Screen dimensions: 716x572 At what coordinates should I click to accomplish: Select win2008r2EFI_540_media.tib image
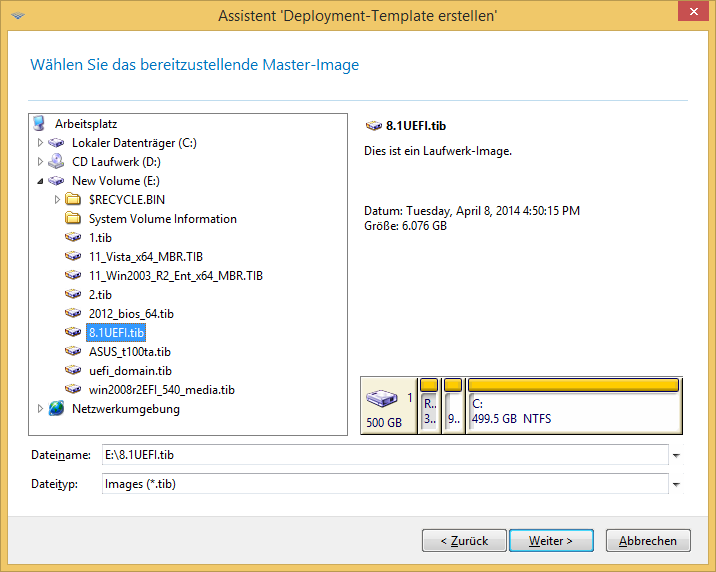pos(161,390)
